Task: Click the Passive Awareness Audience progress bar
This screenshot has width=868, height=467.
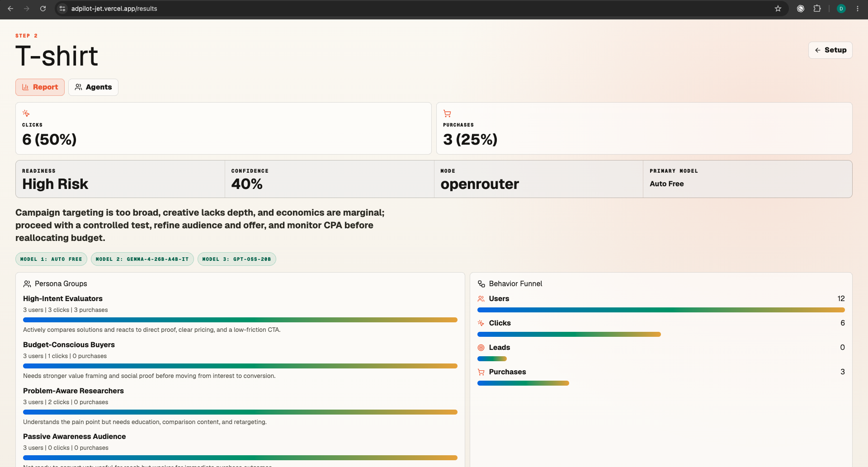Action: 240,458
